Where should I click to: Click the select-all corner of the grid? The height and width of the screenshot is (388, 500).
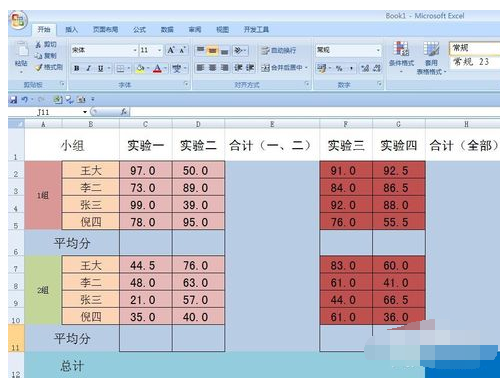point(16,124)
